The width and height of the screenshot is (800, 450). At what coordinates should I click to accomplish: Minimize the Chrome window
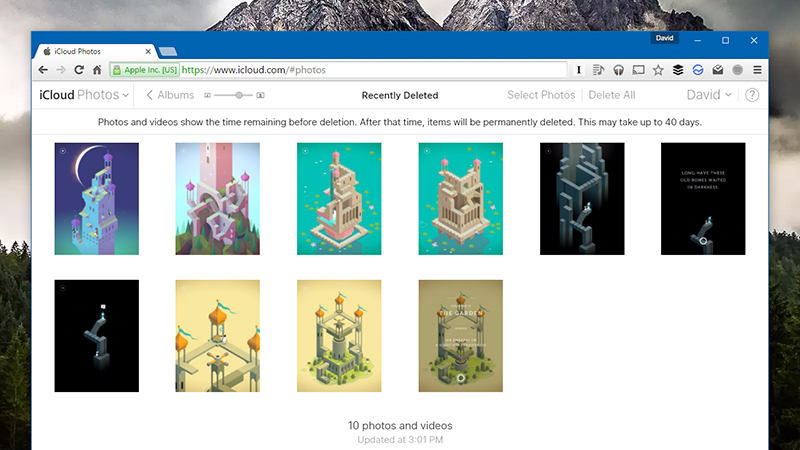coord(697,40)
